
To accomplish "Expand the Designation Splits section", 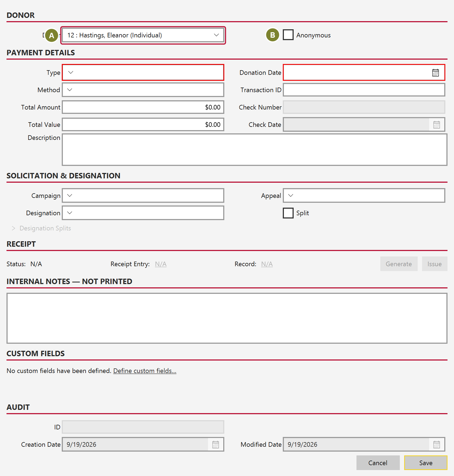I will pyautogui.click(x=41, y=228).
